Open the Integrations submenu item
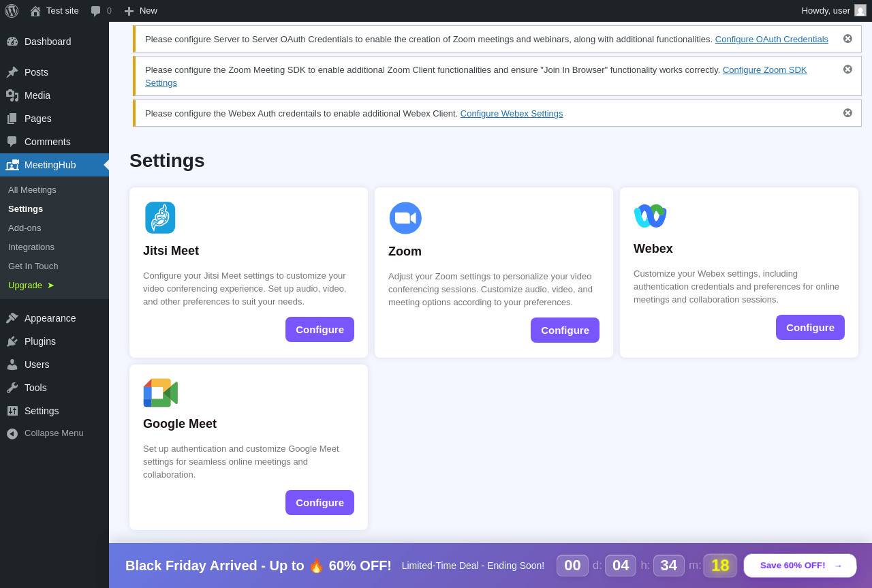Screen dimensions: 872x588 31,247
